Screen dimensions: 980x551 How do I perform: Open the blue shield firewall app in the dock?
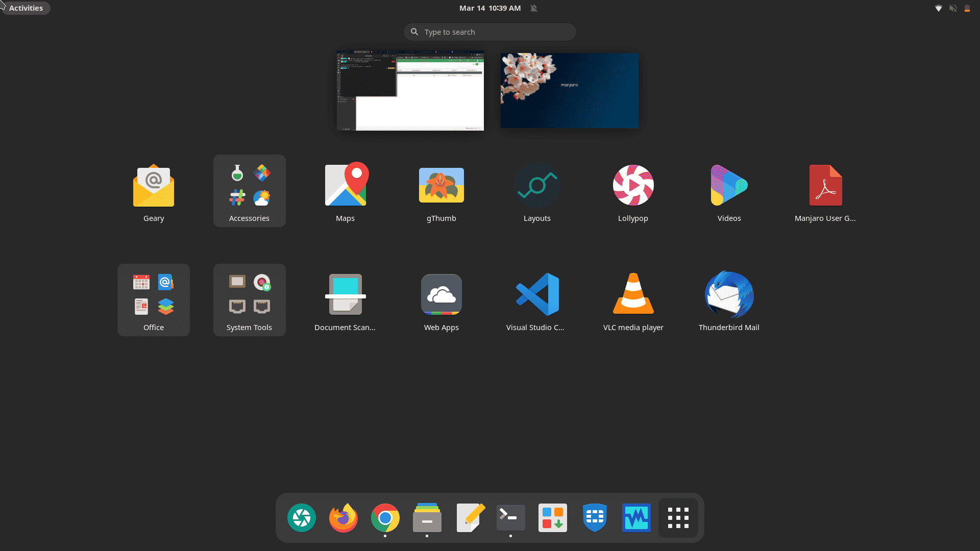click(594, 518)
